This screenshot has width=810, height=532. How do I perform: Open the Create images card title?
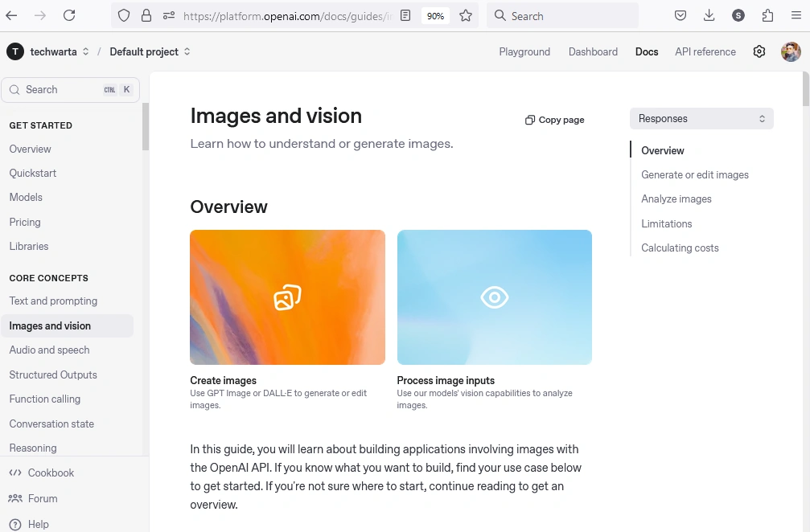[223, 380]
